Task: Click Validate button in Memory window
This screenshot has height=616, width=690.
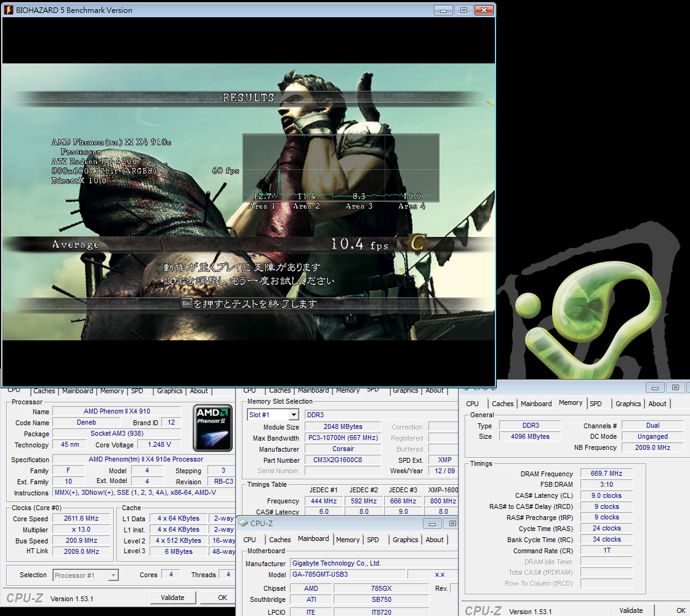Action: click(631, 610)
